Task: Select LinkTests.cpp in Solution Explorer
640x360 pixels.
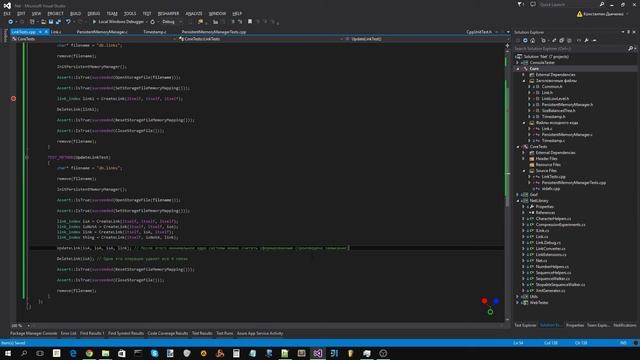Action: [x=553, y=177]
